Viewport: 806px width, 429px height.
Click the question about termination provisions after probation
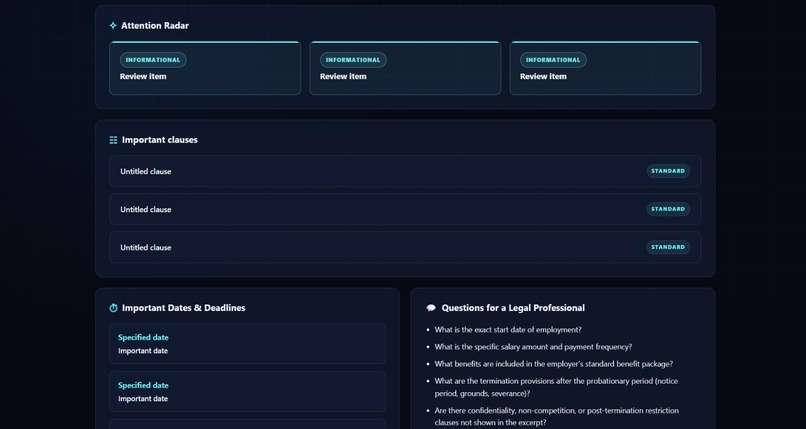[x=556, y=387]
